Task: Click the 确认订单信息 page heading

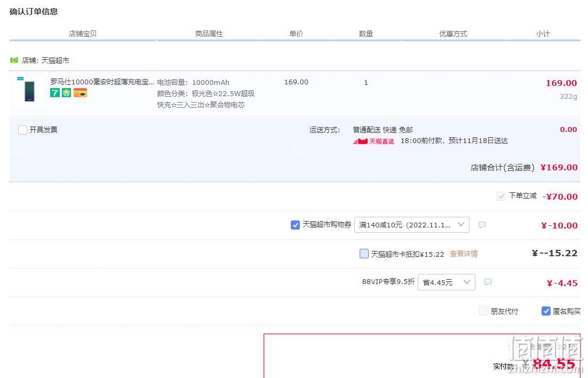Action: [34, 12]
